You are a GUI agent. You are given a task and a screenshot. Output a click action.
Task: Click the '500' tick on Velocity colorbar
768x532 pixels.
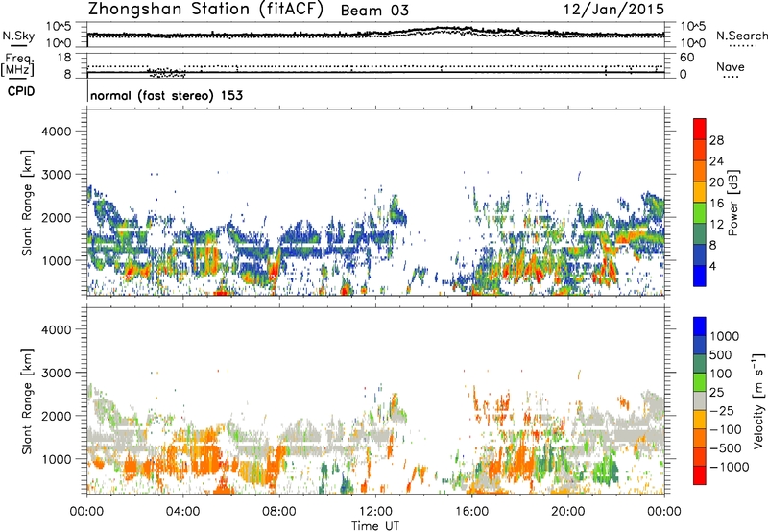(x=721, y=354)
